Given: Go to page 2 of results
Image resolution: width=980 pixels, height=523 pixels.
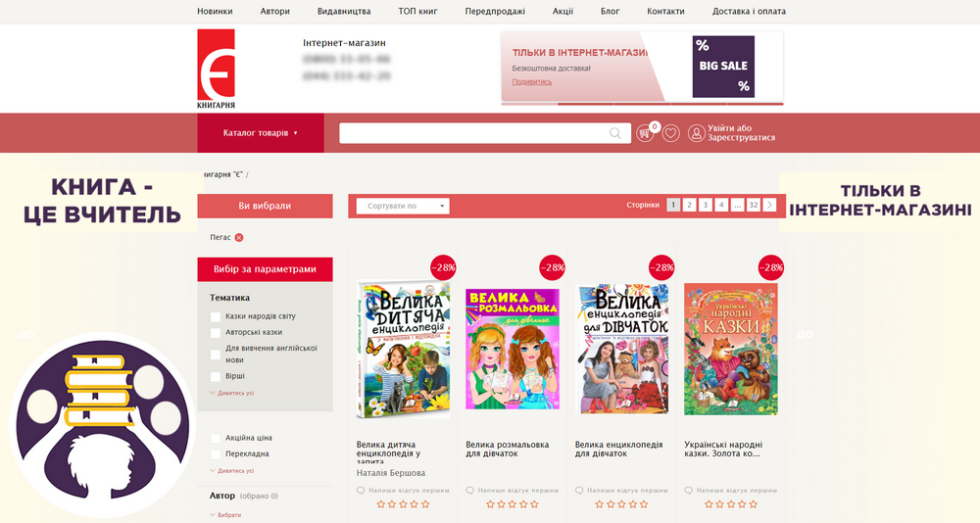Looking at the screenshot, I should coord(689,206).
